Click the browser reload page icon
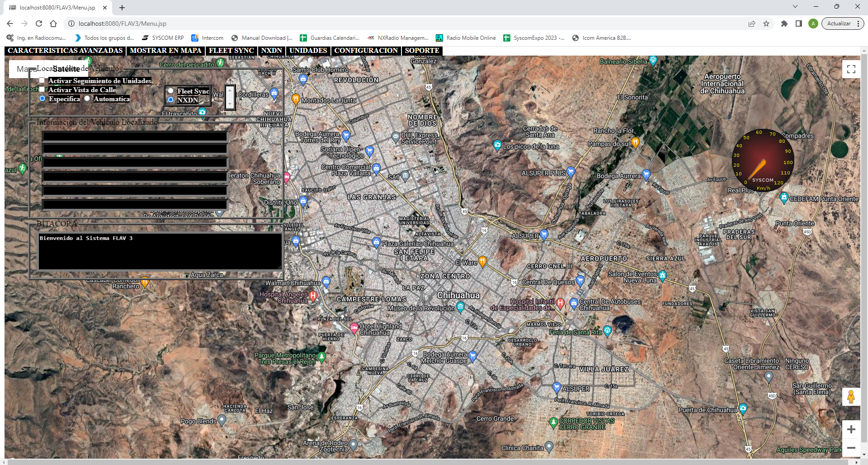This screenshot has width=868, height=465. (x=39, y=23)
